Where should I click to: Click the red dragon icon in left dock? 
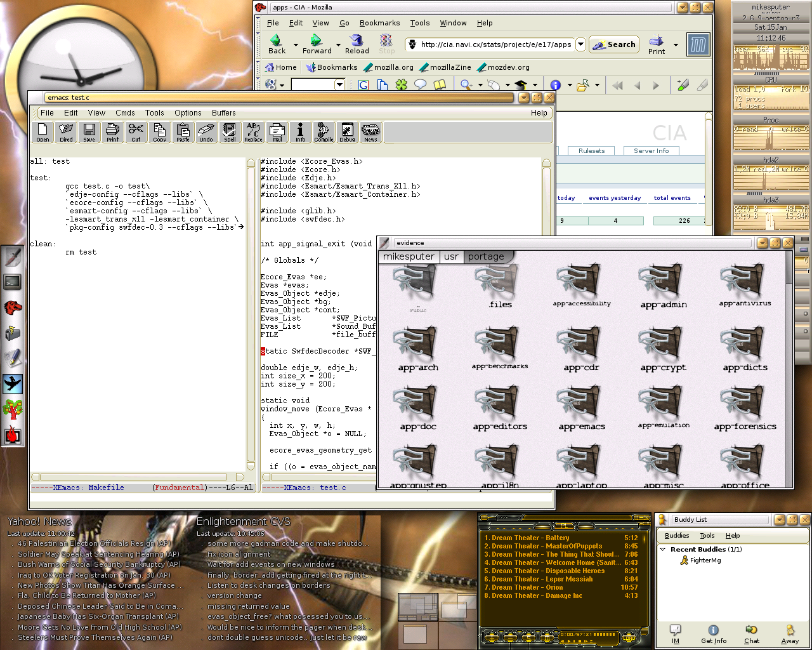[x=13, y=308]
